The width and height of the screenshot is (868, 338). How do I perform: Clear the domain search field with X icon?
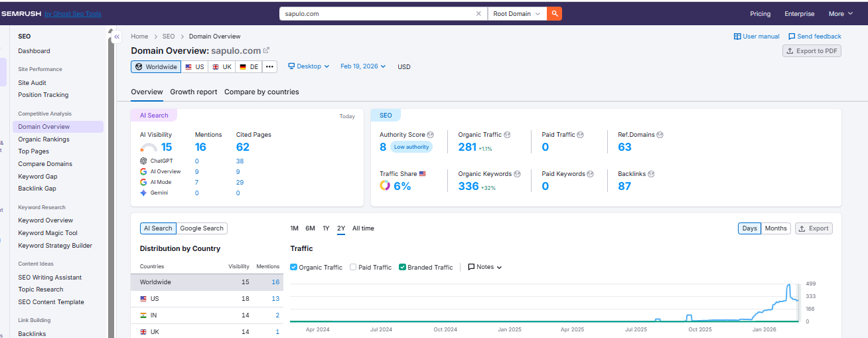pos(479,13)
